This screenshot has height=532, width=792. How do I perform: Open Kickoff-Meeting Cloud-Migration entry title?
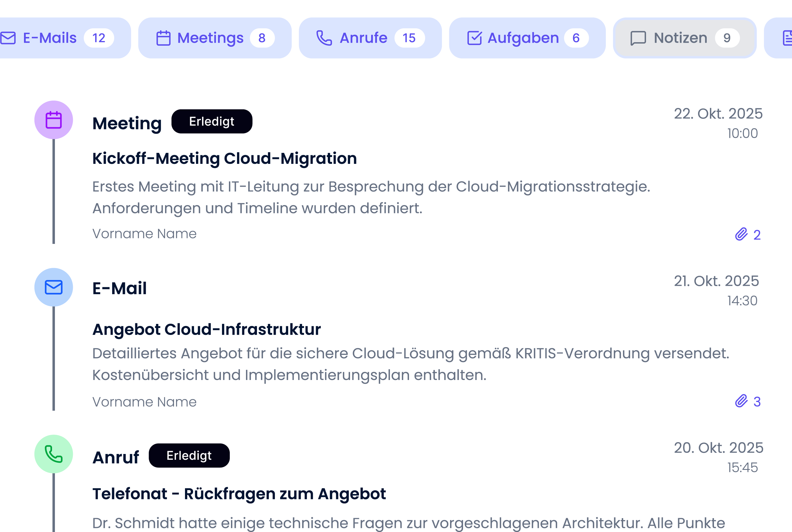coord(224,158)
